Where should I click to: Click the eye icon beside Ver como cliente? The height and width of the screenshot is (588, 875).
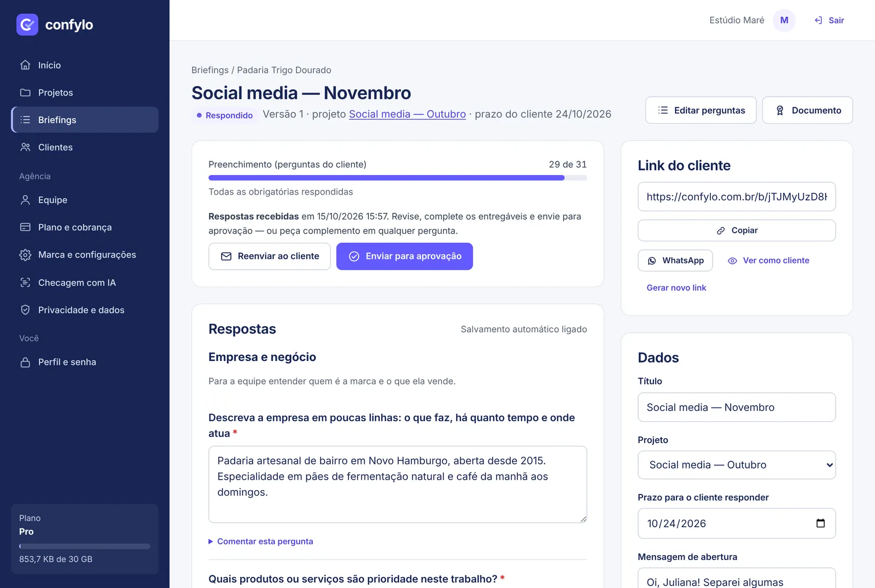point(732,261)
